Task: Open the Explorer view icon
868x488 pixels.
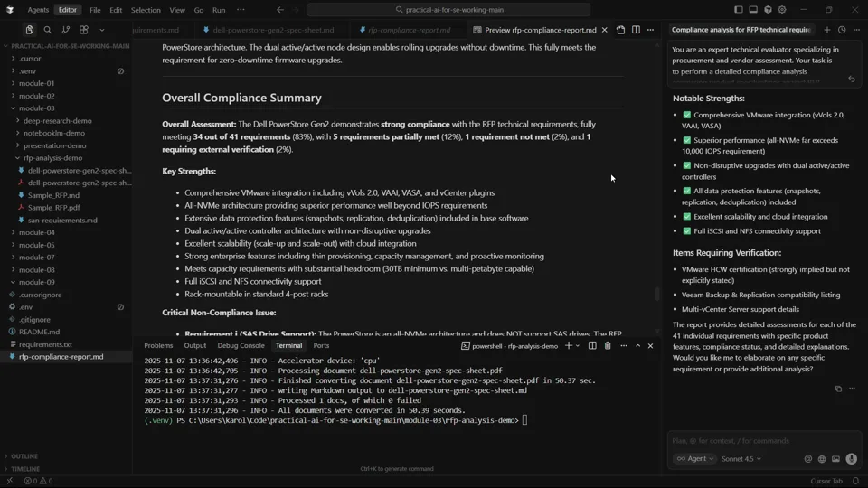Action: 29,30
